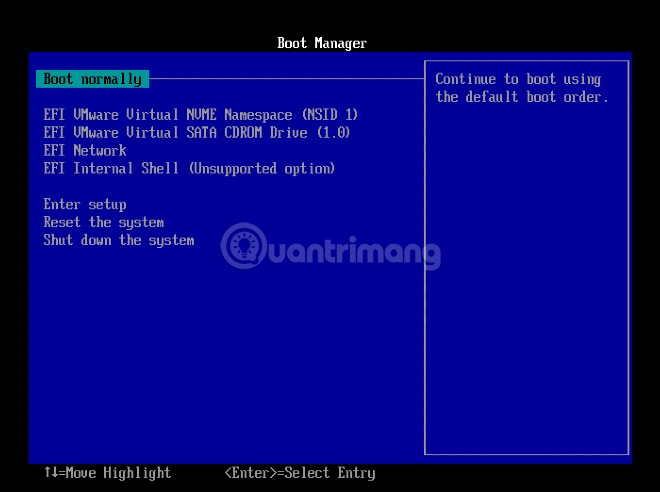Open the Enter setup option
660x492 pixels.
(x=85, y=205)
